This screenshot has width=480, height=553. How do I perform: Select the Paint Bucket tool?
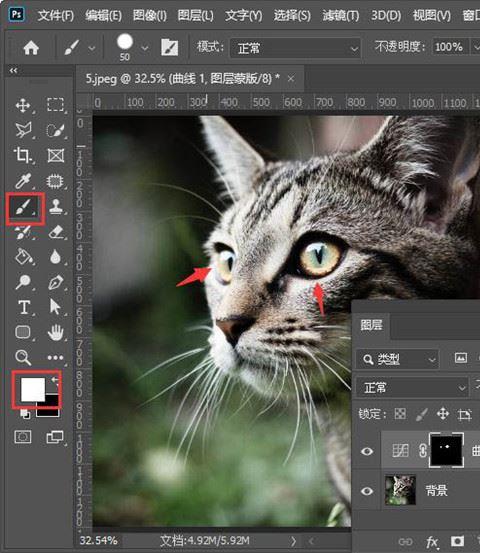23,256
